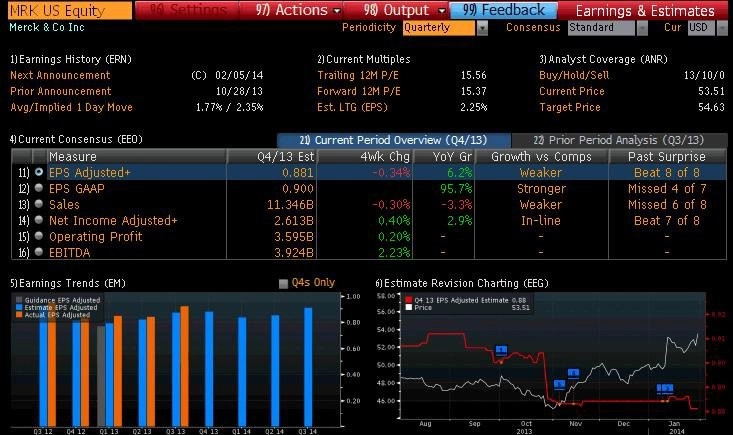Click the white Price legend swatch

pos(409,307)
